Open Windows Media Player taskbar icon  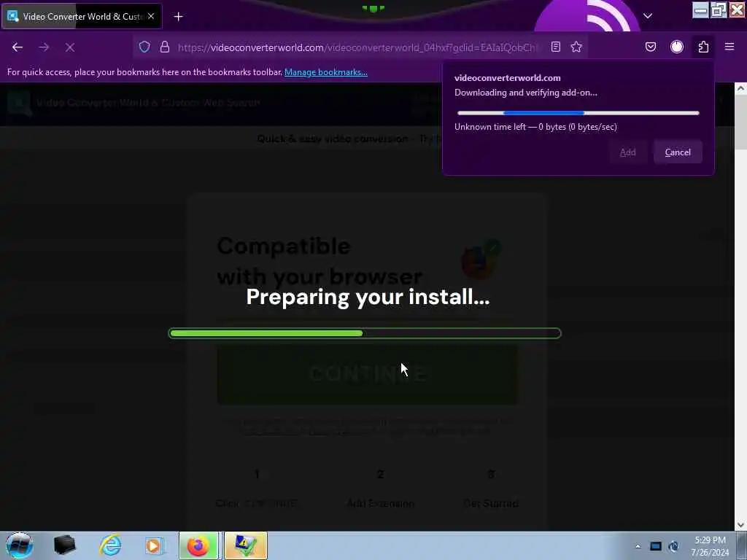coord(154,545)
